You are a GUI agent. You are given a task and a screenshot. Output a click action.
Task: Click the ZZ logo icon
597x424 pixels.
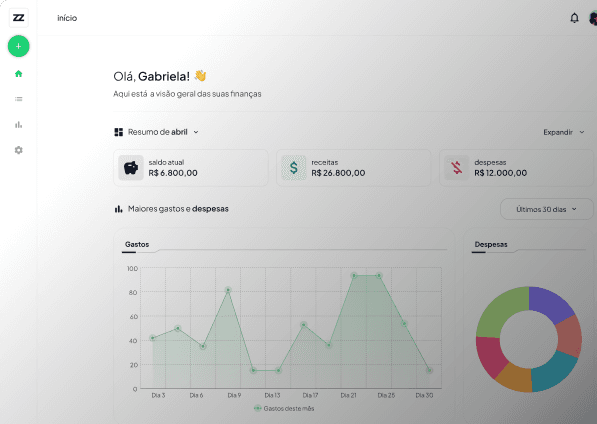pos(18,18)
